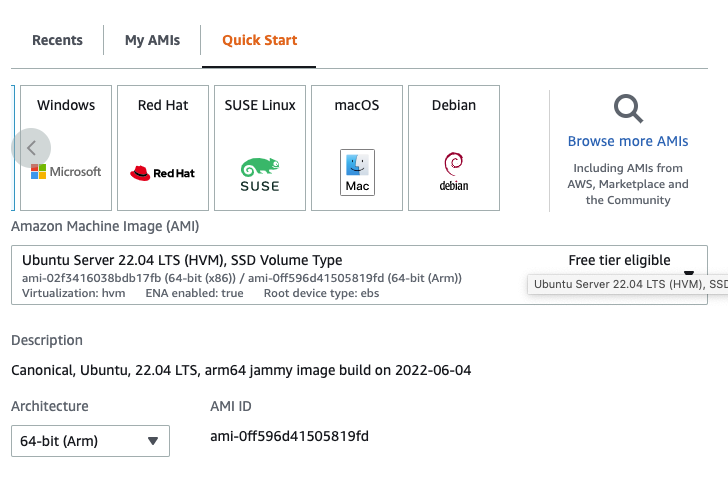Screen dimensions: 728x484
Task: Click the Description heading
Action: pos(47,340)
